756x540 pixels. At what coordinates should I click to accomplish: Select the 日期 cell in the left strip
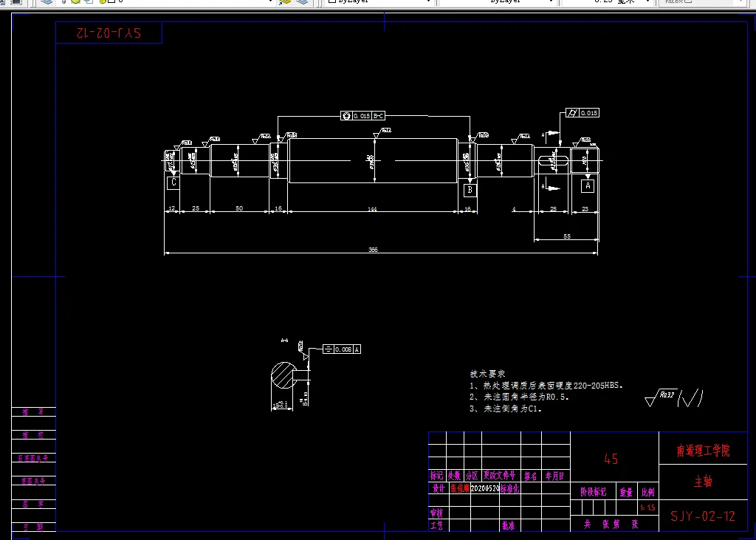[33, 527]
